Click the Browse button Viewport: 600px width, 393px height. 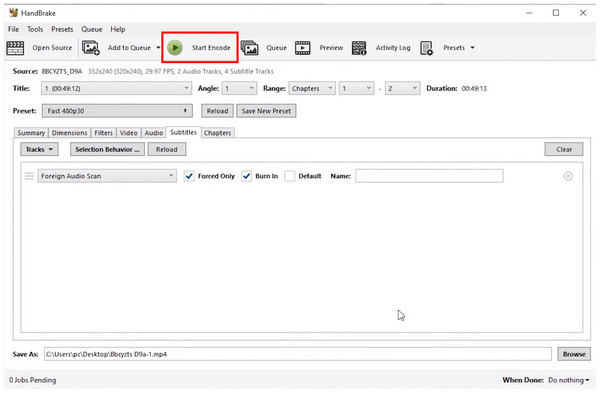tap(574, 354)
